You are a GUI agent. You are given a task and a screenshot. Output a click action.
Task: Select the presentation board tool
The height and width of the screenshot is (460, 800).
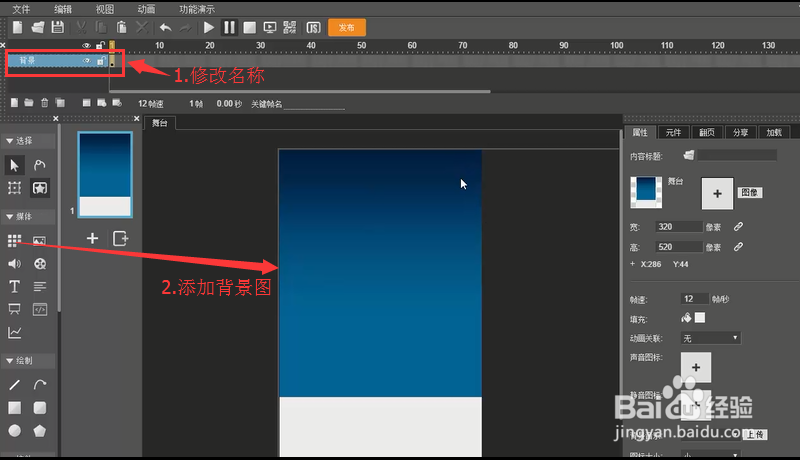(14, 310)
